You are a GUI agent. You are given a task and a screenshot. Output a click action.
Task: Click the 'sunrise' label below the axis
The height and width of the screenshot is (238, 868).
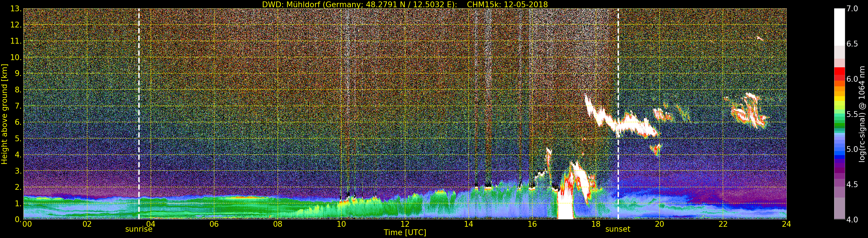139,229
